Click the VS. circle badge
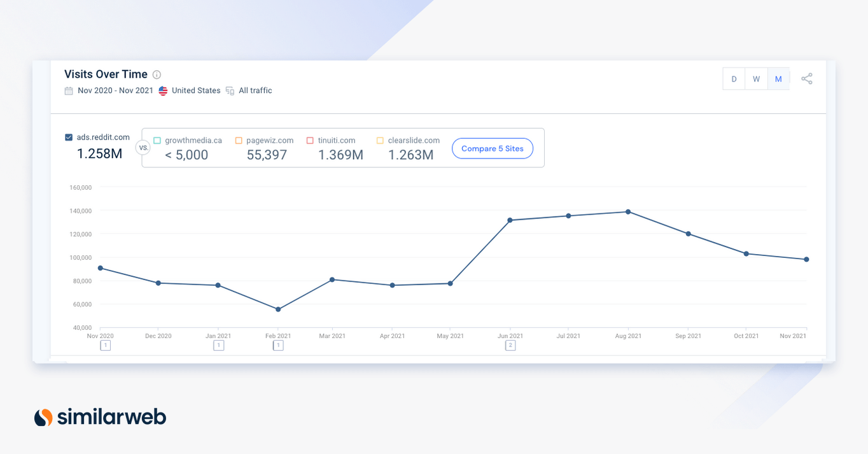Image resolution: width=868 pixels, height=454 pixels. point(143,148)
